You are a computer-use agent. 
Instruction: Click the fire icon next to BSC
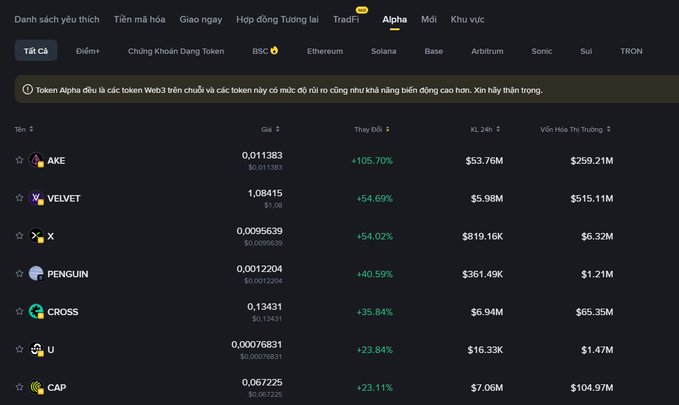(x=274, y=50)
